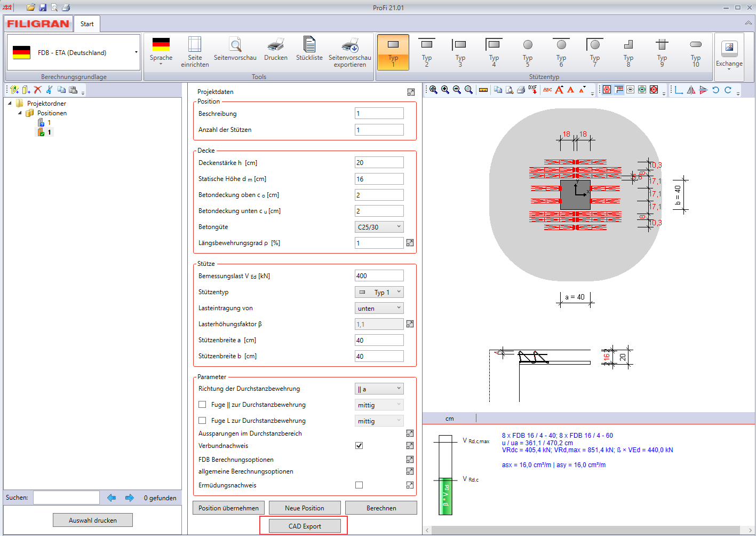Click the Bemessungslast V Ed input field

click(379, 275)
